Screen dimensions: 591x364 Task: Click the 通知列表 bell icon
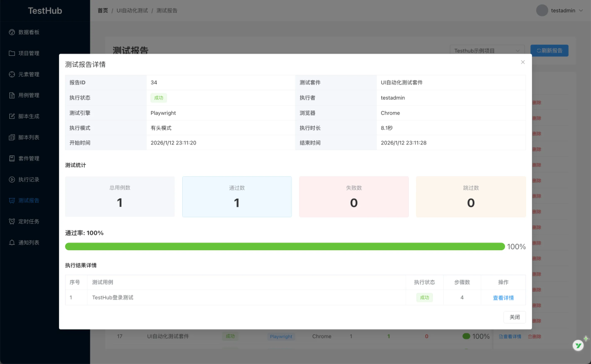[x=11, y=242]
